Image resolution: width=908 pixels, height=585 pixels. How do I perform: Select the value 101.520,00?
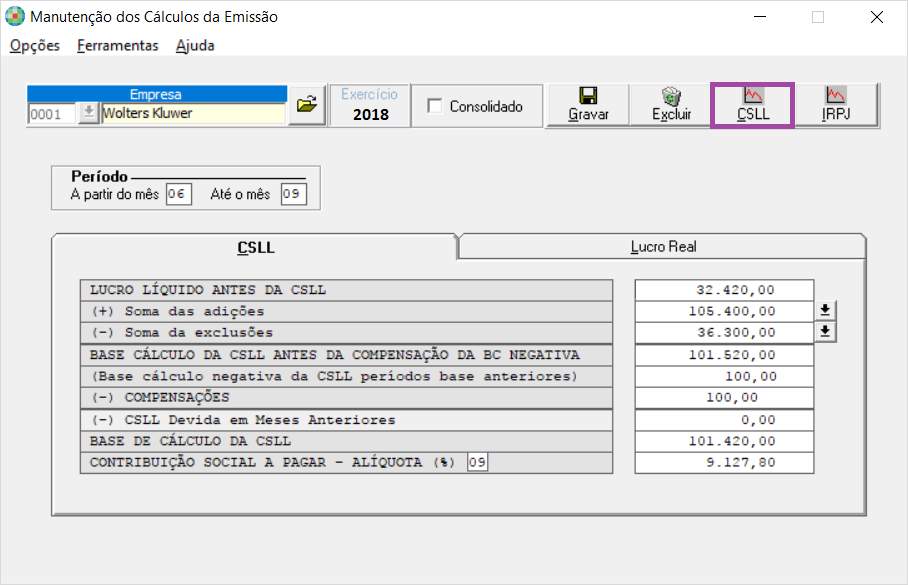tap(724, 355)
